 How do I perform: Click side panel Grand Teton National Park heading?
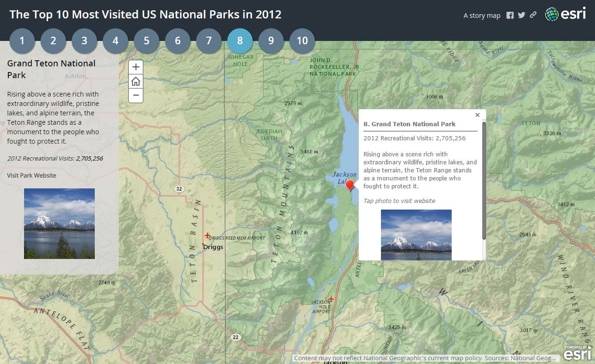(x=51, y=69)
